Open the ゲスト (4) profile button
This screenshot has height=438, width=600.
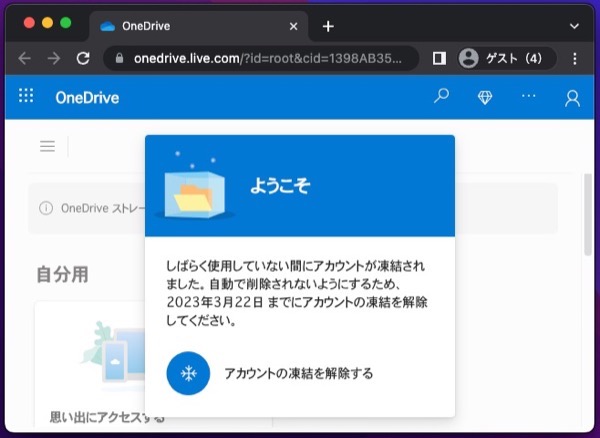pyautogui.click(x=507, y=59)
